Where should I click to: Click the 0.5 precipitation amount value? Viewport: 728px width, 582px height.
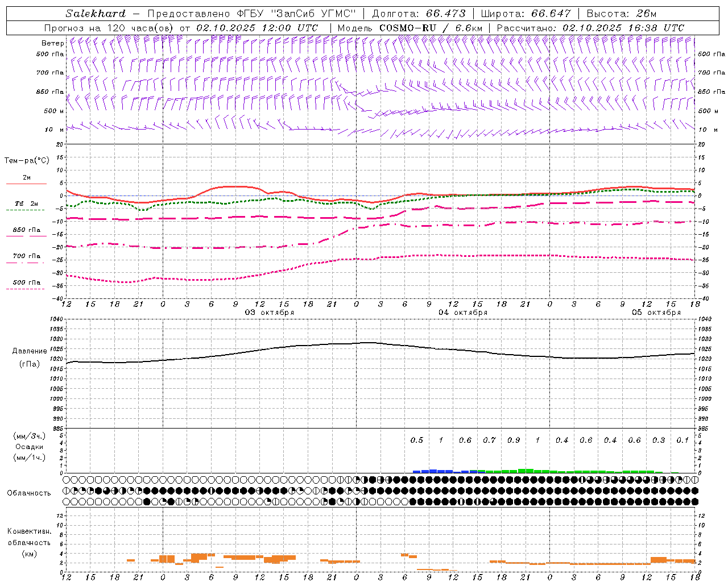tap(417, 440)
